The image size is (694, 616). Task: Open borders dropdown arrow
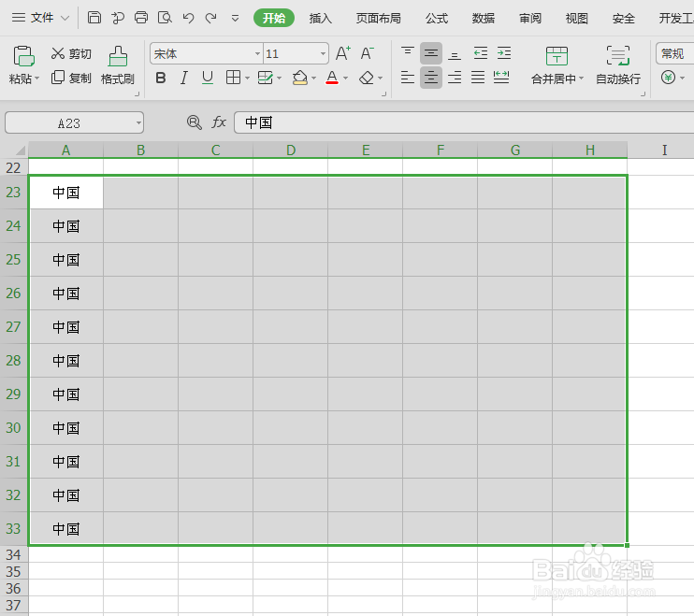[247, 79]
